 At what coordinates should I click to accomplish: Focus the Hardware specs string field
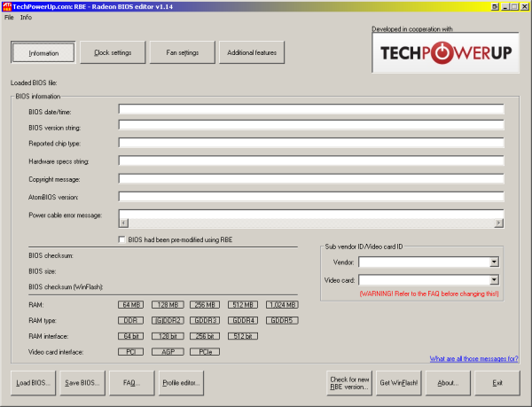pyautogui.click(x=311, y=160)
